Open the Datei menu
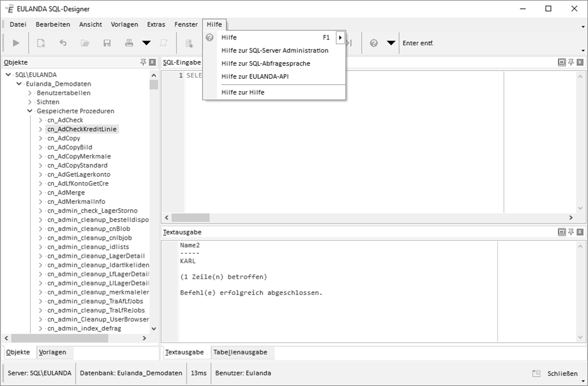 (18, 24)
